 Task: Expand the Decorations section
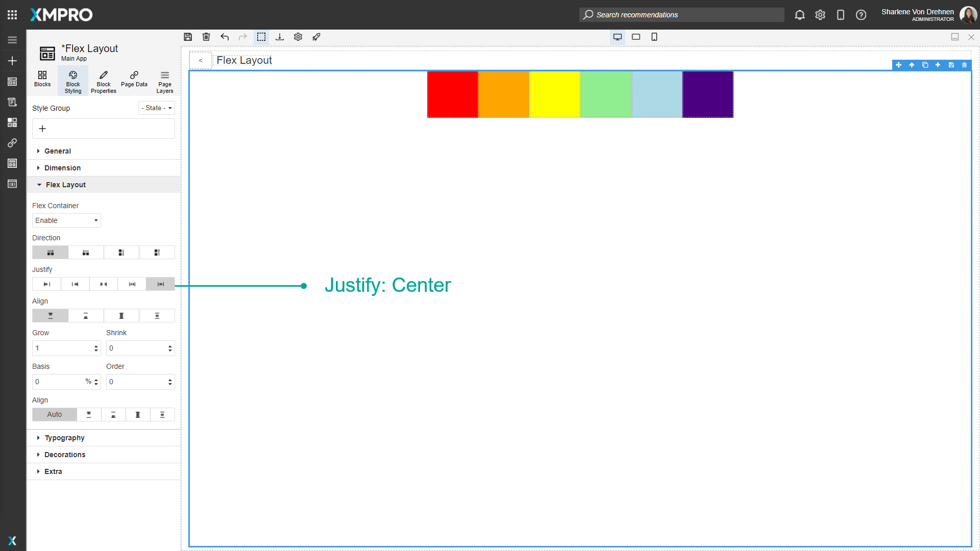click(65, 454)
